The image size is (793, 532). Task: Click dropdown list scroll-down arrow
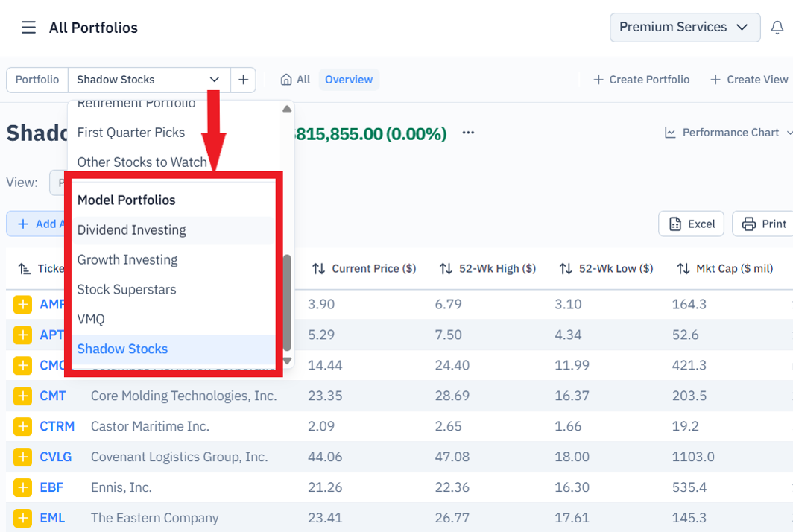tap(287, 361)
